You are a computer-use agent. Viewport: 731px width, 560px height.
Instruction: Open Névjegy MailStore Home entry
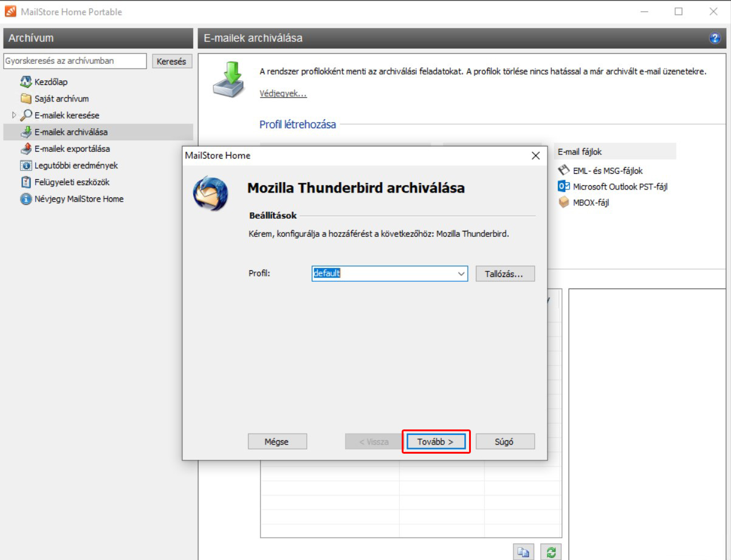click(79, 199)
